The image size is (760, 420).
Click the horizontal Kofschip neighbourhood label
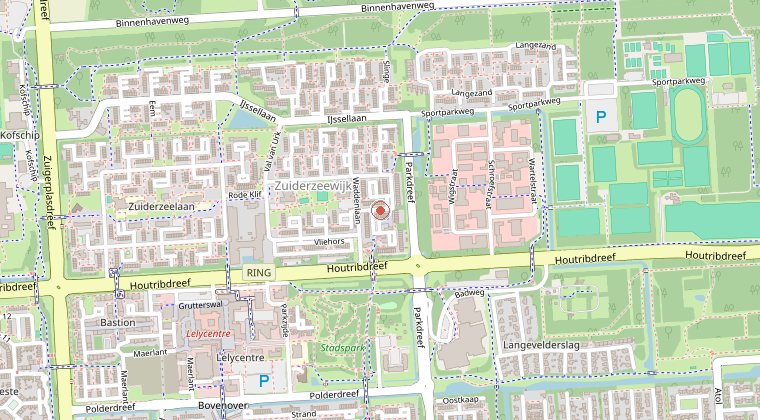pyautogui.click(x=20, y=135)
